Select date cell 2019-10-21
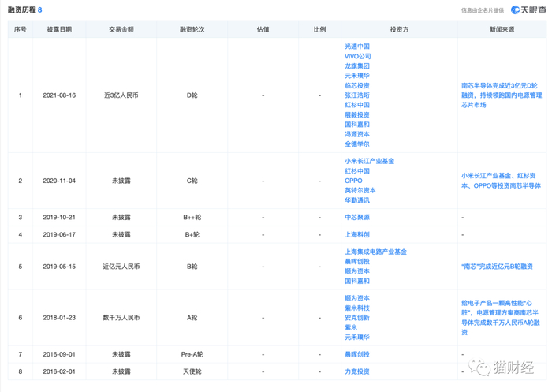This screenshot has width=552, height=392. 59,218
